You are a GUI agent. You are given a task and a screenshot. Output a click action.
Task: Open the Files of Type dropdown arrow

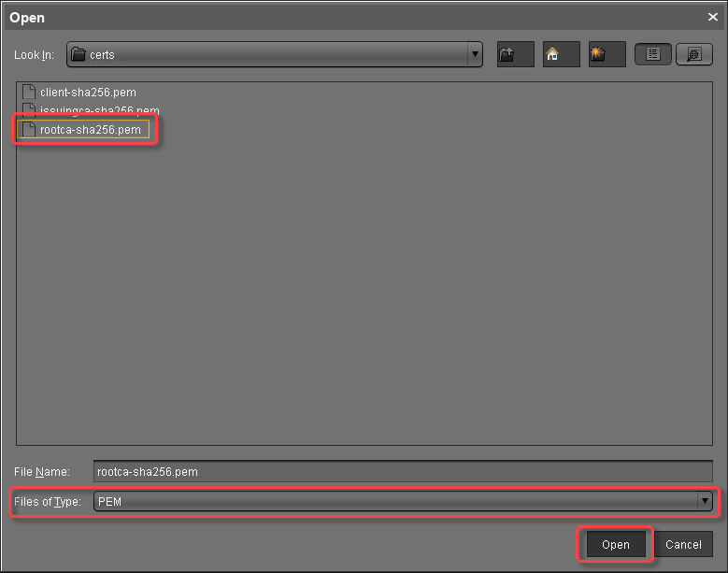(x=705, y=502)
